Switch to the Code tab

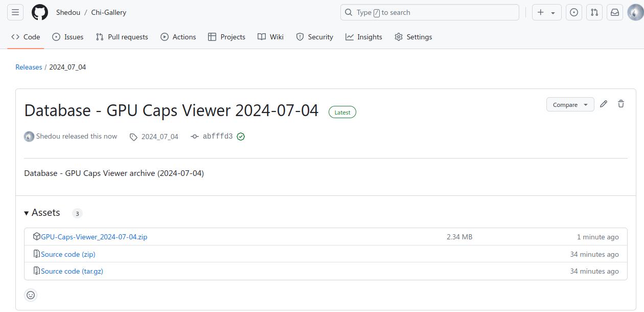pos(26,37)
